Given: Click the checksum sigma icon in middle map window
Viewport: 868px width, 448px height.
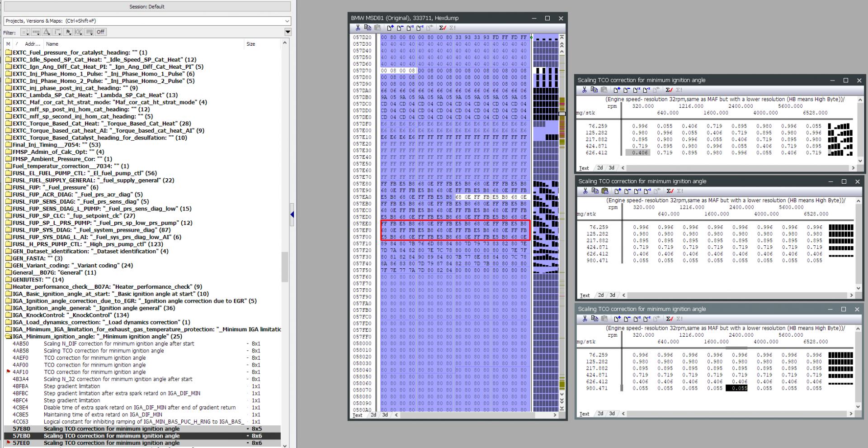Looking at the screenshot, I should coord(670,191).
